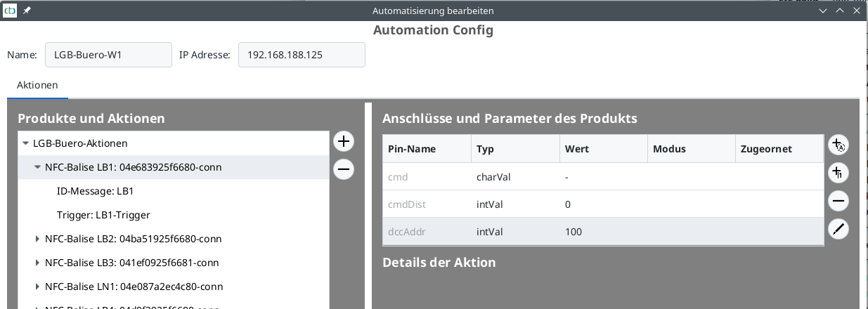This screenshot has width=868, height=309.
Task: Collapse the NFC-Balise LB1 node
Action: tap(38, 167)
